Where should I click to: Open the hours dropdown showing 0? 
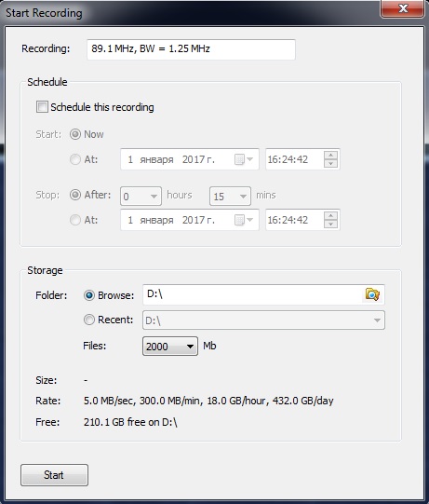(x=141, y=196)
